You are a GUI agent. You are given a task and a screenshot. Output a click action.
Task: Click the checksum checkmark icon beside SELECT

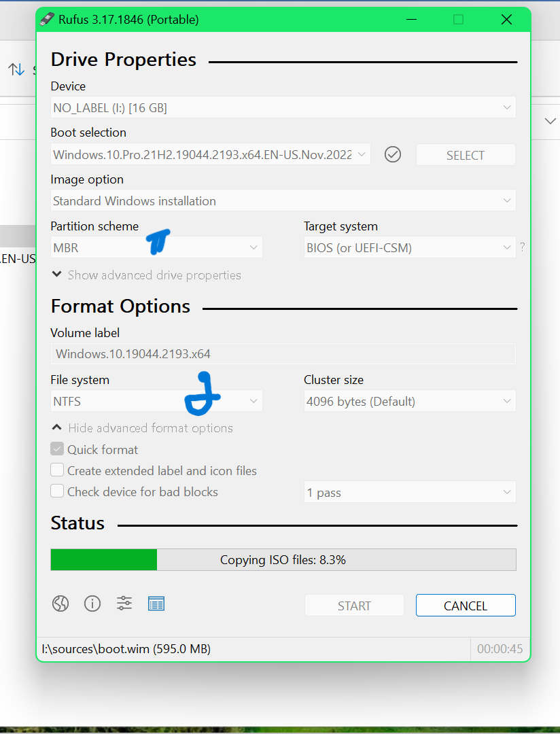point(393,154)
